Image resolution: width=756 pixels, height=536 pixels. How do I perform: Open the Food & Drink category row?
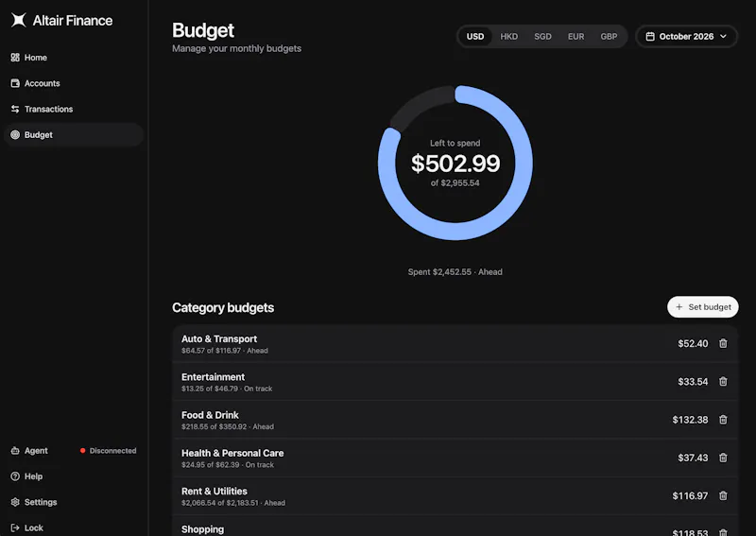[455, 420]
